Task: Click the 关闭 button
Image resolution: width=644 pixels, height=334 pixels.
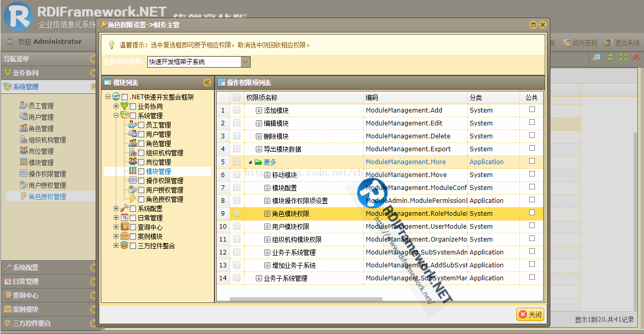Action: point(530,314)
